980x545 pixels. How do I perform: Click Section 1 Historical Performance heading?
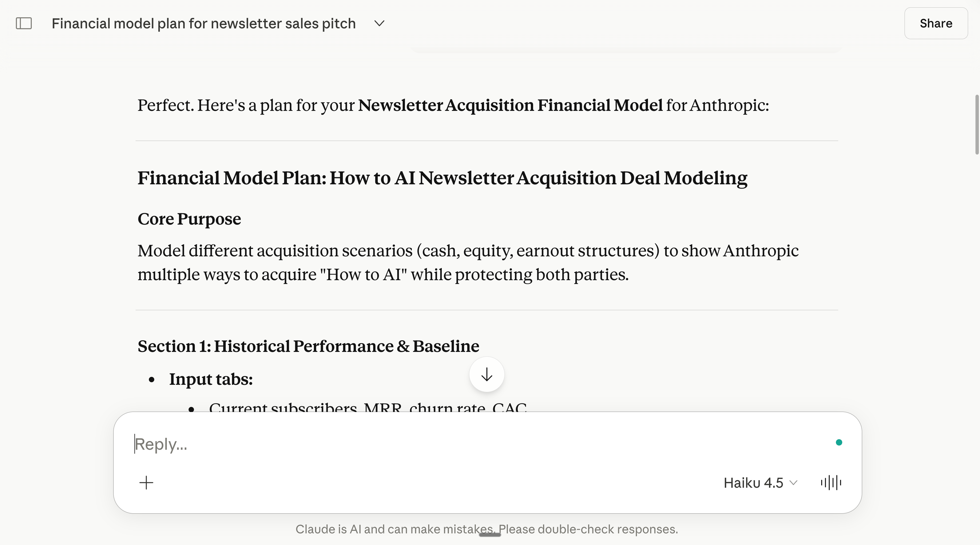[308, 346]
